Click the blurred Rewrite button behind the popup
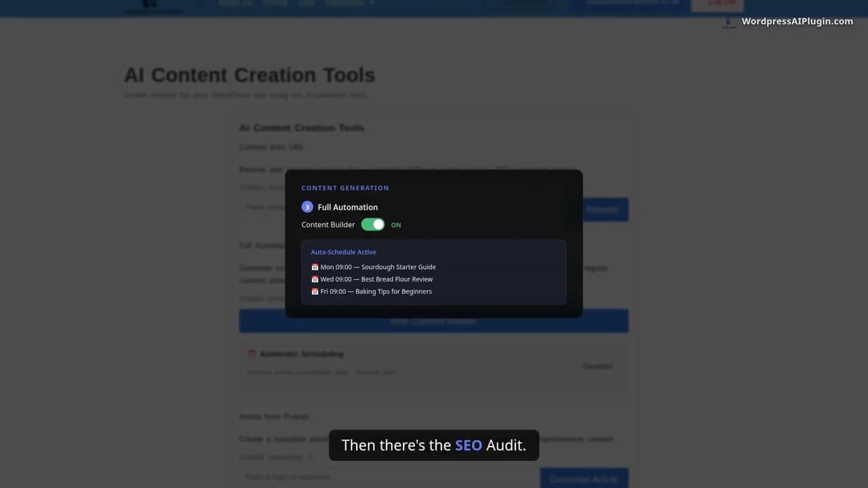The width and height of the screenshot is (868, 488). [x=606, y=209]
